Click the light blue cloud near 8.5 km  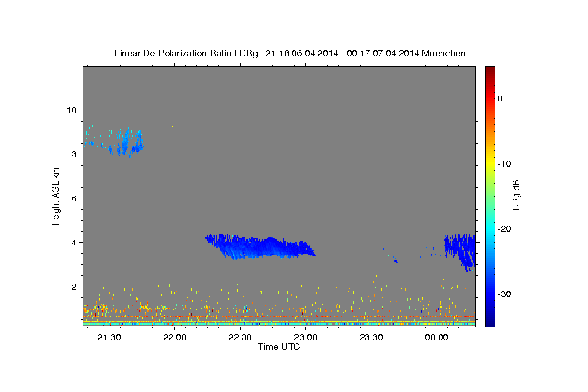[126, 143]
